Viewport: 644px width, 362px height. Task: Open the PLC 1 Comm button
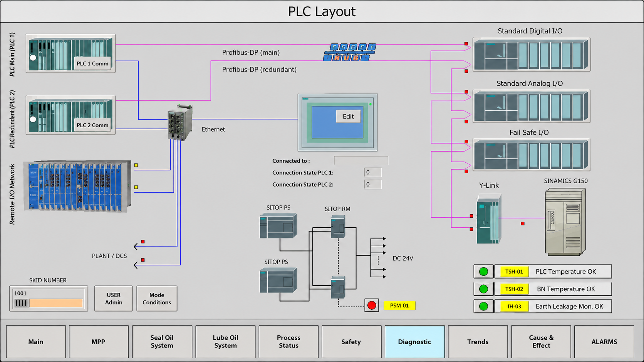[x=92, y=63]
